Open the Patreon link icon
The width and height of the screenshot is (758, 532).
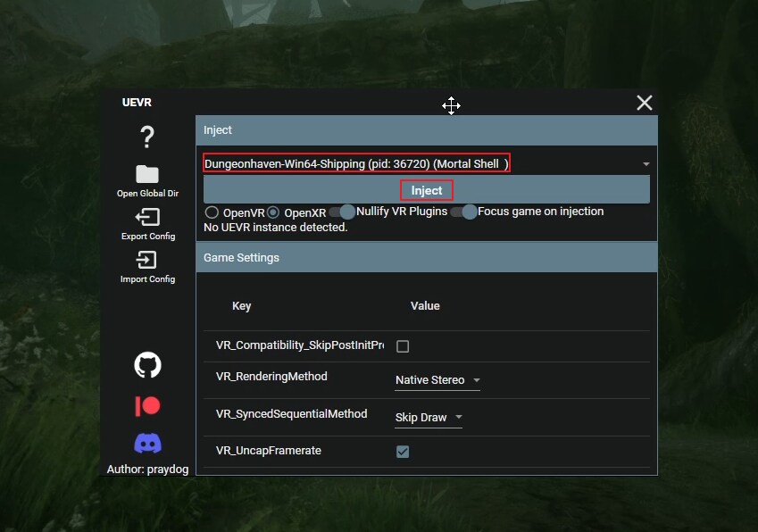tap(147, 406)
